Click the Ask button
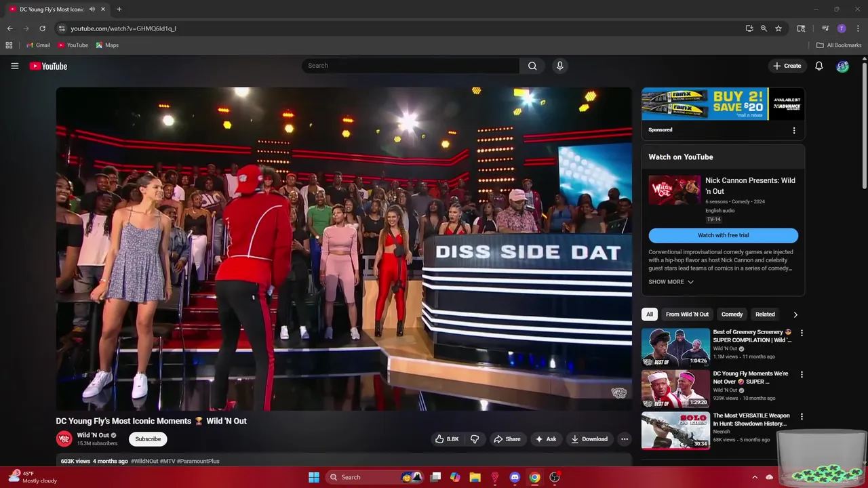 click(546, 439)
